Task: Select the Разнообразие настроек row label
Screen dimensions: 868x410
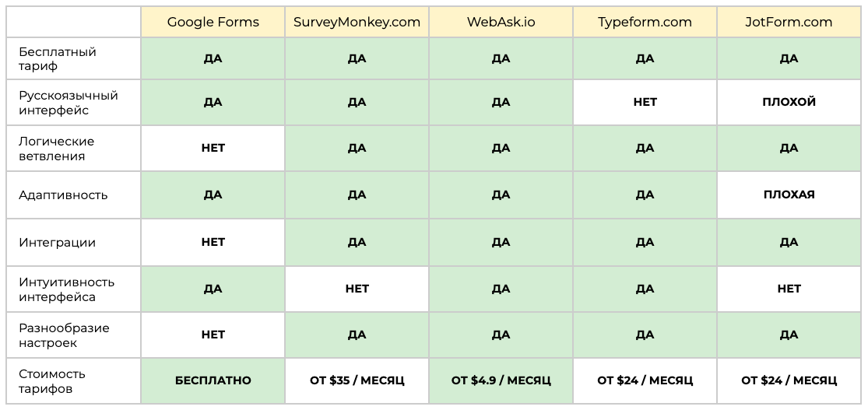Action: 64,335
